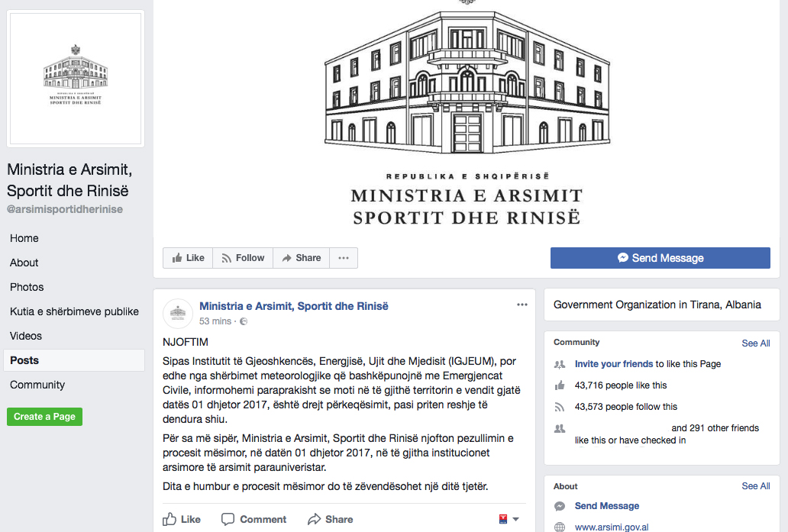Screen dimensions: 788x532
Task: Click the 43,716 people like this text
Action: pyautogui.click(x=621, y=385)
